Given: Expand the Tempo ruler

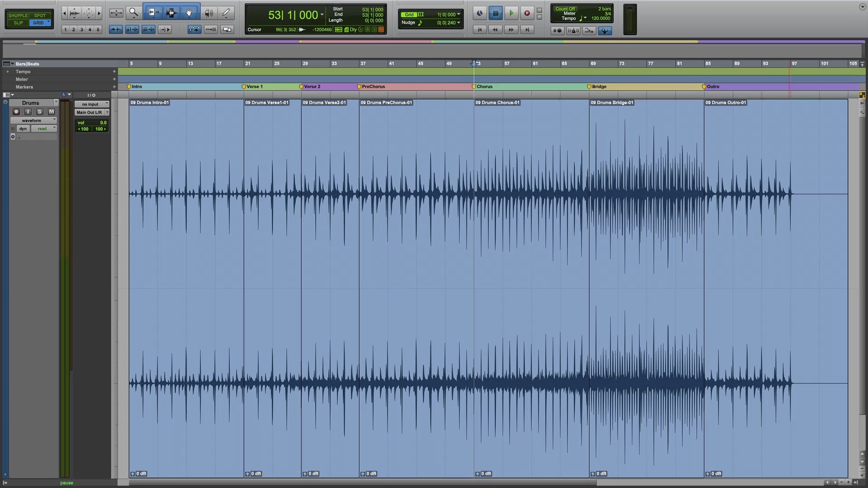Looking at the screenshot, I should tap(7, 71).
